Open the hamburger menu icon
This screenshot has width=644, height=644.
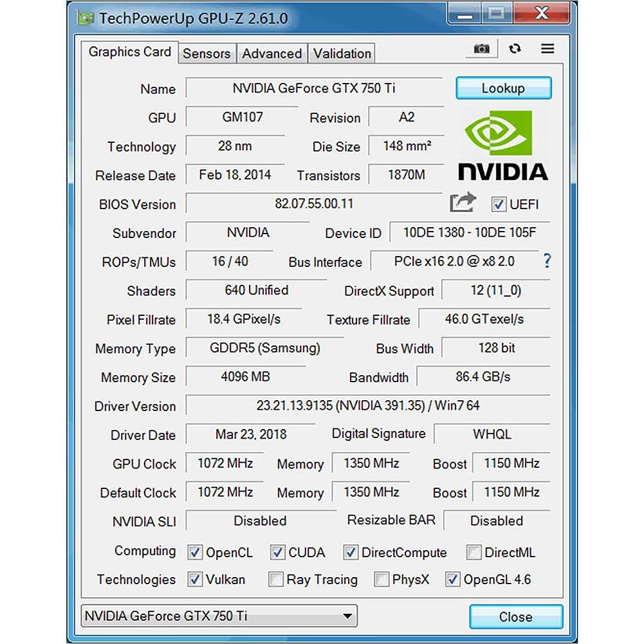pyautogui.click(x=547, y=49)
